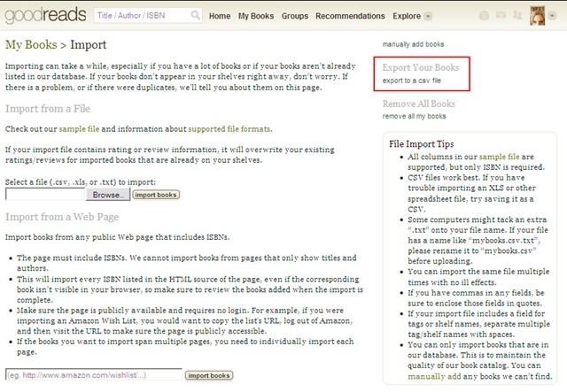Viewport: 567px width, 392px height.
Task: Open My Books in navigation
Action: point(256,16)
